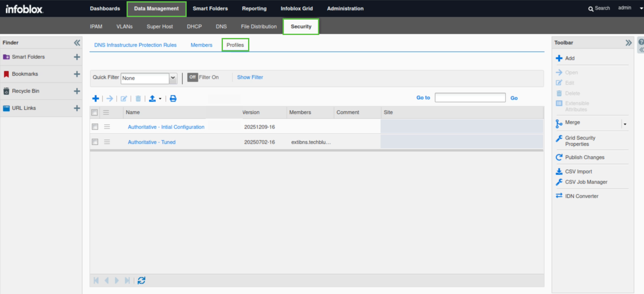Click the Comment column header

pyautogui.click(x=348, y=112)
